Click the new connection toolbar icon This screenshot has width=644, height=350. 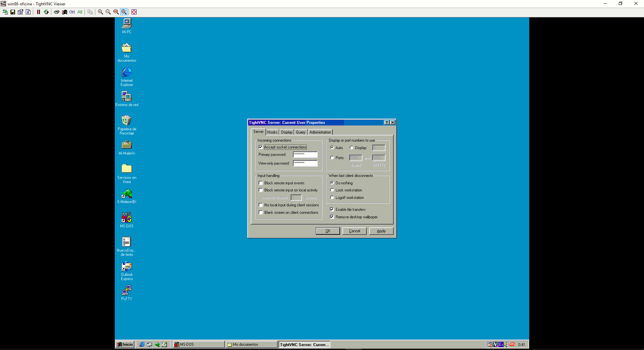(5, 12)
